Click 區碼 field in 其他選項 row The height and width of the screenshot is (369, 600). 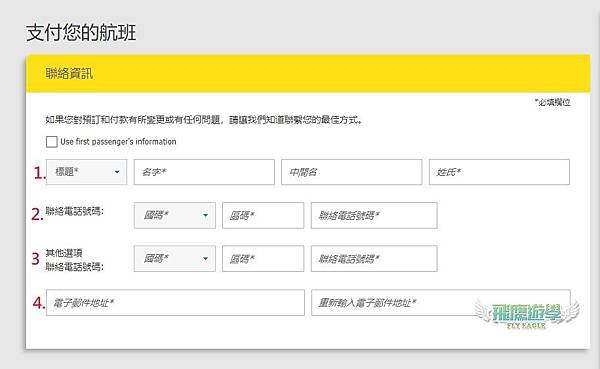263,259
